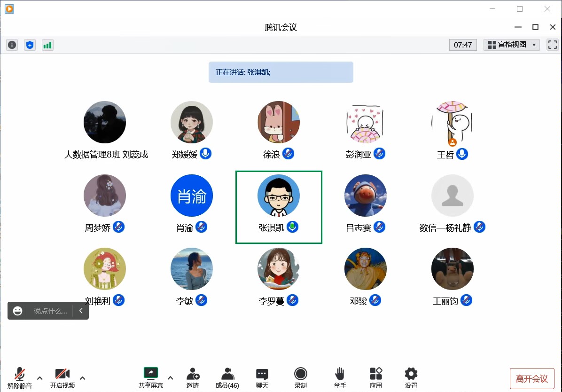Viewport: 562px width, 392px height.
Task: Start 共享屏幕 screen sharing
Action: pyautogui.click(x=151, y=378)
